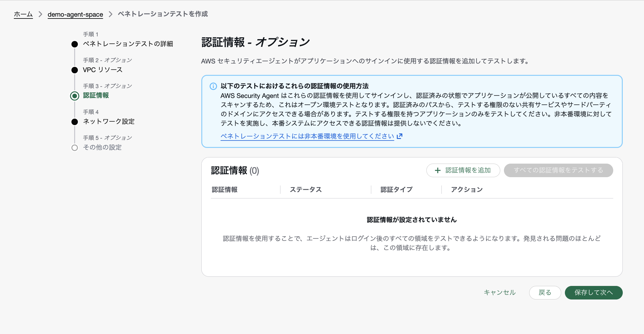Open the non-production environment guidance link
Screen dimensions: 644x334
click(307, 136)
